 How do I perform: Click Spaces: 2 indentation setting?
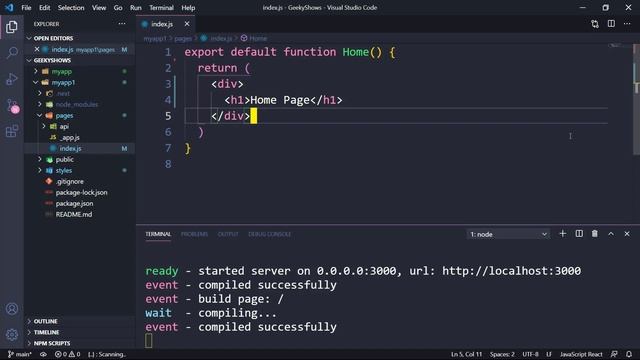[502, 354]
